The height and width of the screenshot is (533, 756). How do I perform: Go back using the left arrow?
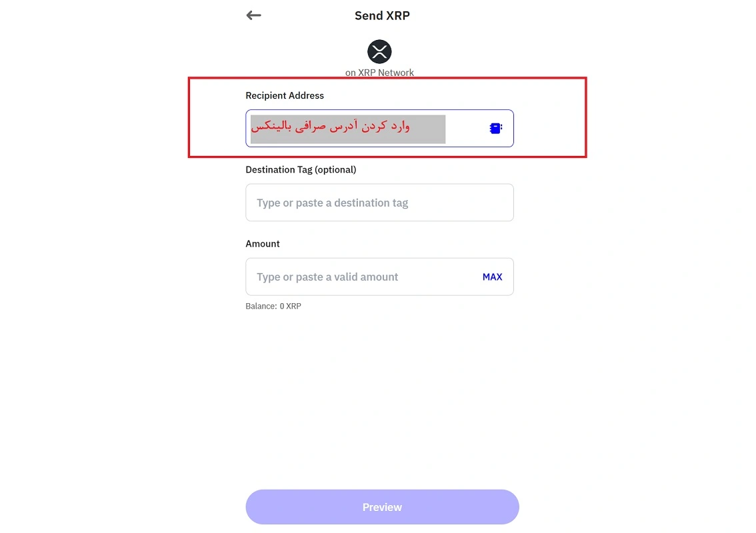253,15
